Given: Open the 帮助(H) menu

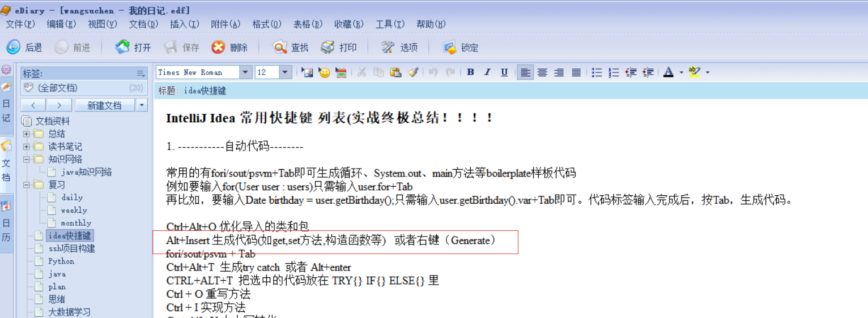Looking at the screenshot, I should [x=431, y=24].
